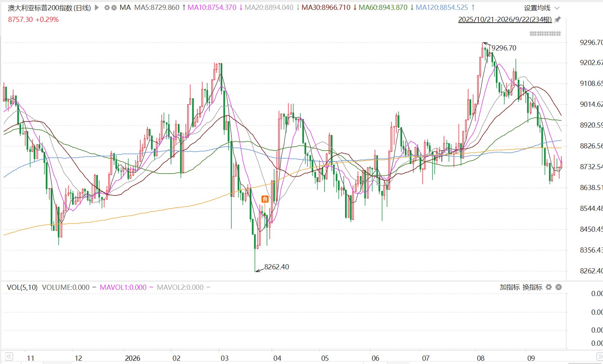This screenshot has width=603, height=364.
Task: Click the right double-arrow timeline button
Action: [x=599, y=357]
